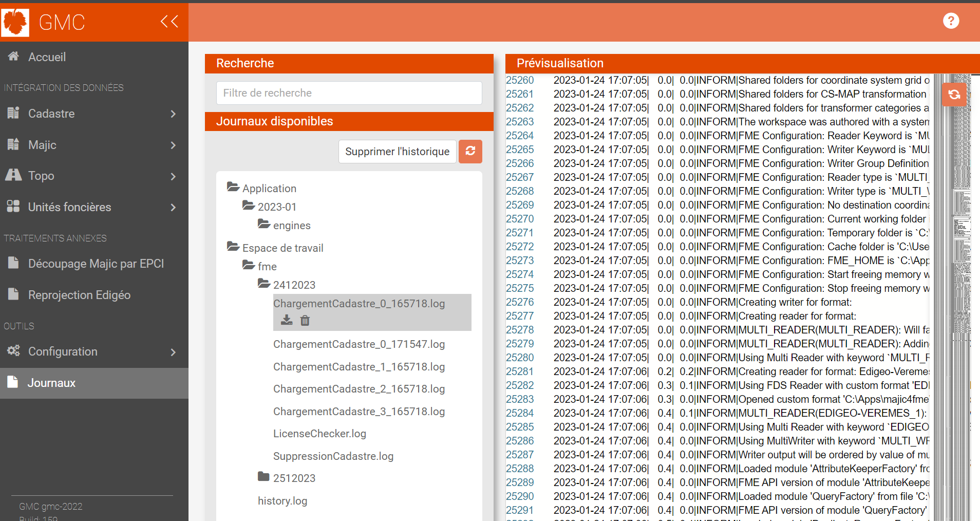Click the GMC logo icon
980x521 pixels.
point(15,22)
